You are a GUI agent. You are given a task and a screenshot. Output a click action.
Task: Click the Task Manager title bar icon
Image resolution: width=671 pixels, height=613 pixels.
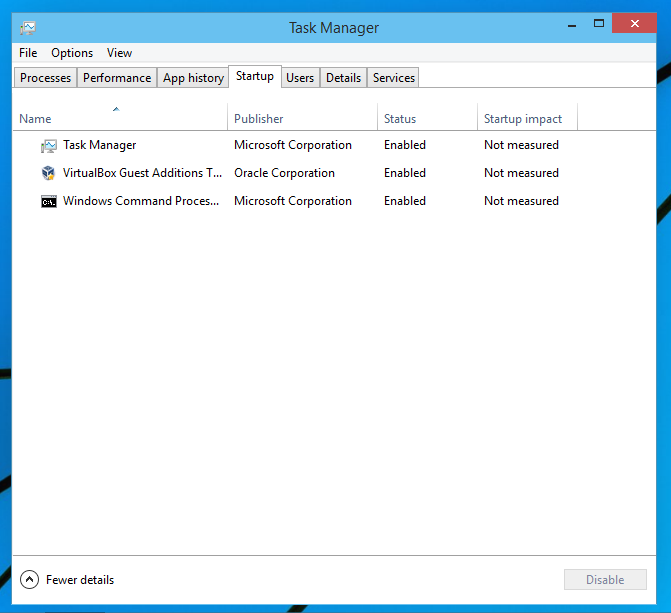pyautogui.click(x=28, y=28)
